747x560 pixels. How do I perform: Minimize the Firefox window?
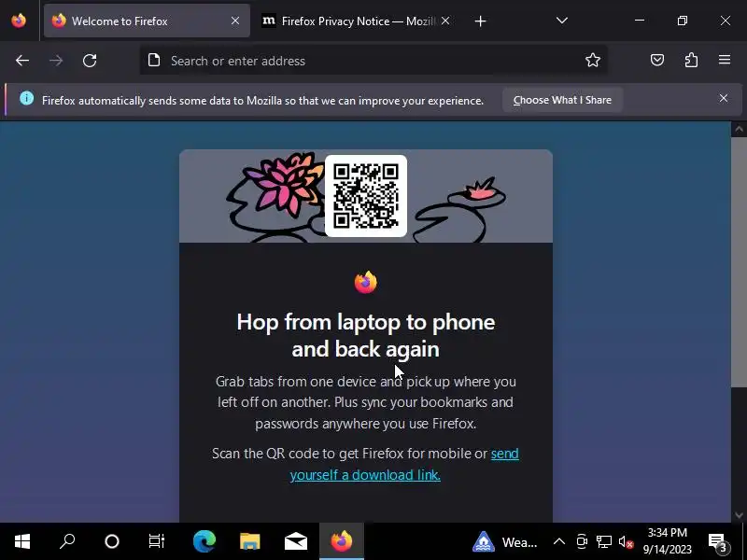point(640,21)
